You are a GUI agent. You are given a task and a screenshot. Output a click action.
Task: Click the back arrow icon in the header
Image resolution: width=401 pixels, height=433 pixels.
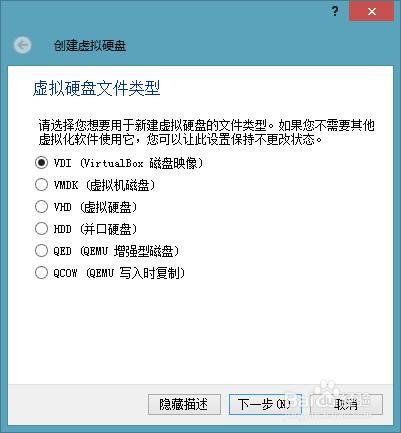[x=23, y=45]
